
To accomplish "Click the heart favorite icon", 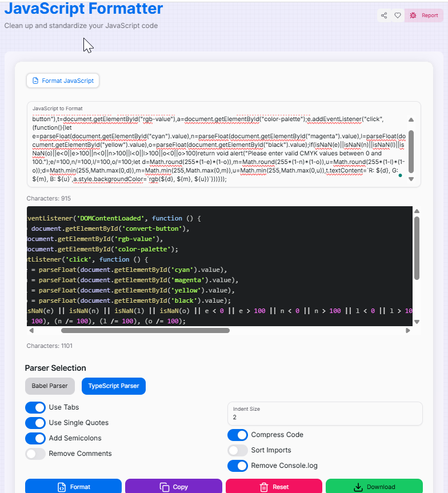I will pos(398,15).
